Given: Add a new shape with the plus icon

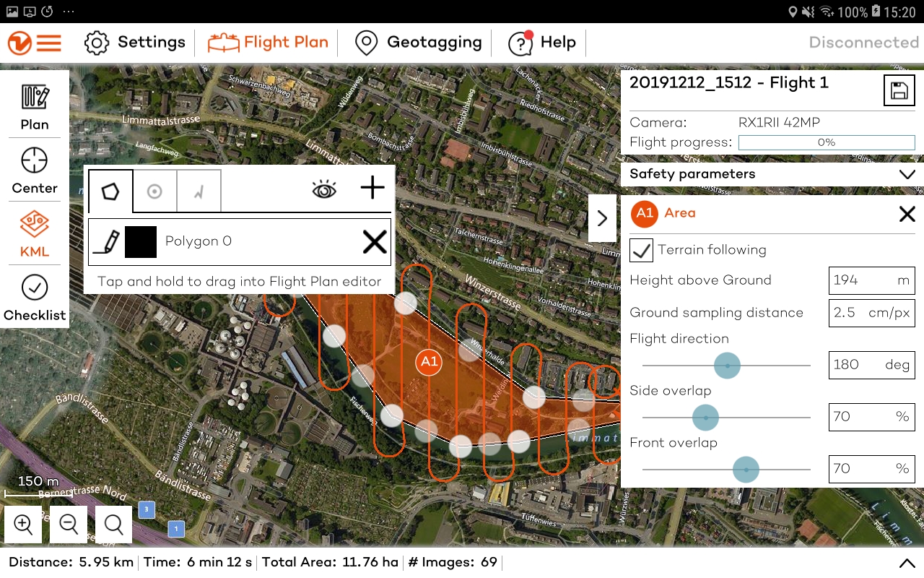Looking at the screenshot, I should click(x=372, y=187).
